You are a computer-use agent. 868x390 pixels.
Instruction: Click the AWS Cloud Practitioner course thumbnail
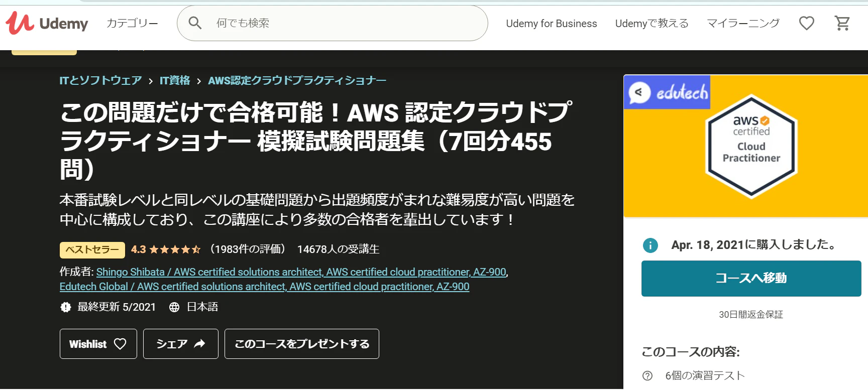pos(746,146)
